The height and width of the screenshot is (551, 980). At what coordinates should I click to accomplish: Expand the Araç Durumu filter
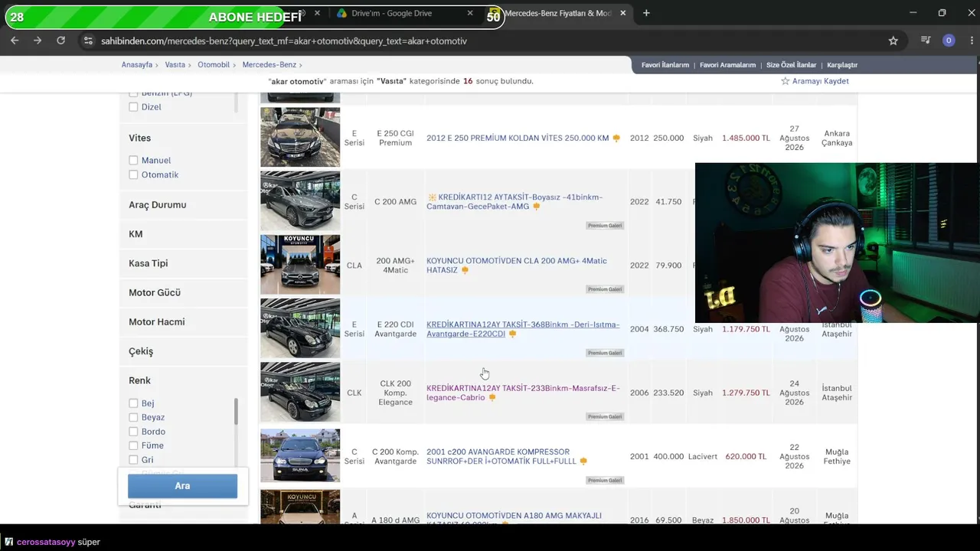point(157,205)
